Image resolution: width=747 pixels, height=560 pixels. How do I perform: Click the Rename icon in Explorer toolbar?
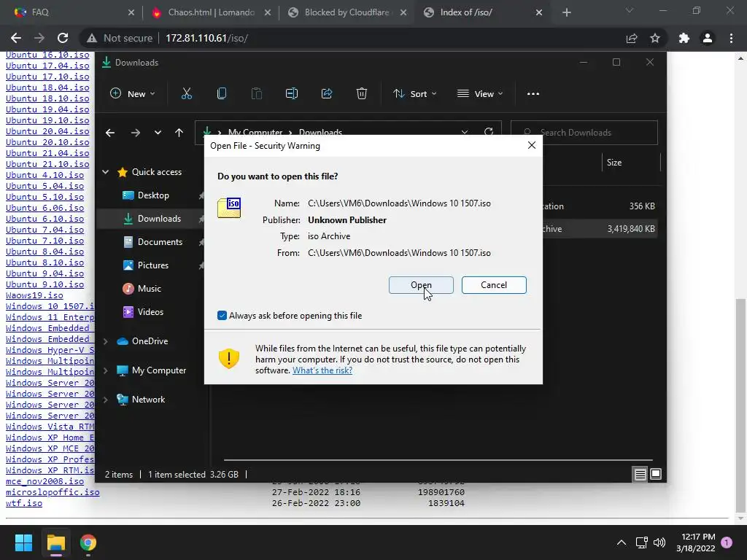click(x=292, y=94)
